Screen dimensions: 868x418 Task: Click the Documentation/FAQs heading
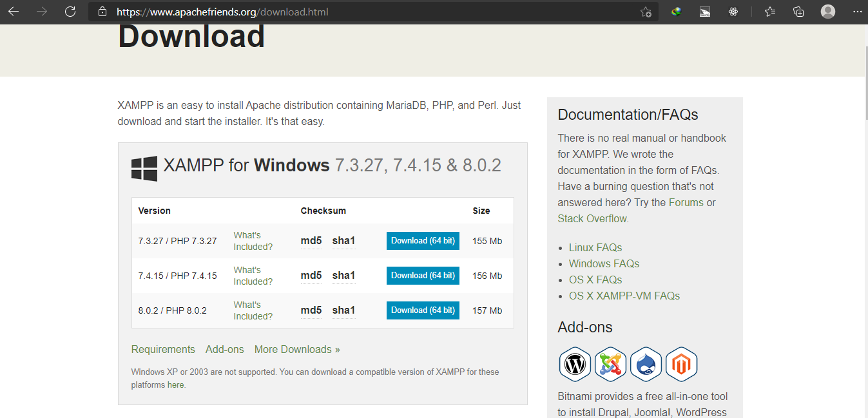pos(628,115)
